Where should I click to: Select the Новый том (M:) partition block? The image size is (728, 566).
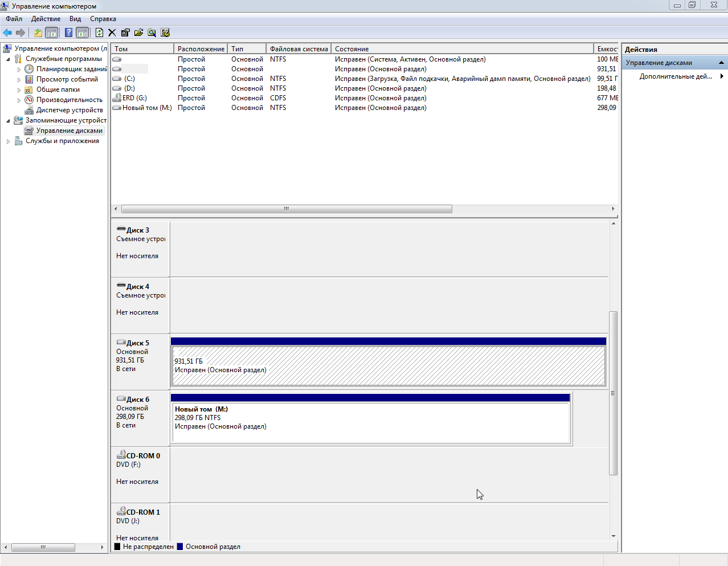tap(371, 422)
